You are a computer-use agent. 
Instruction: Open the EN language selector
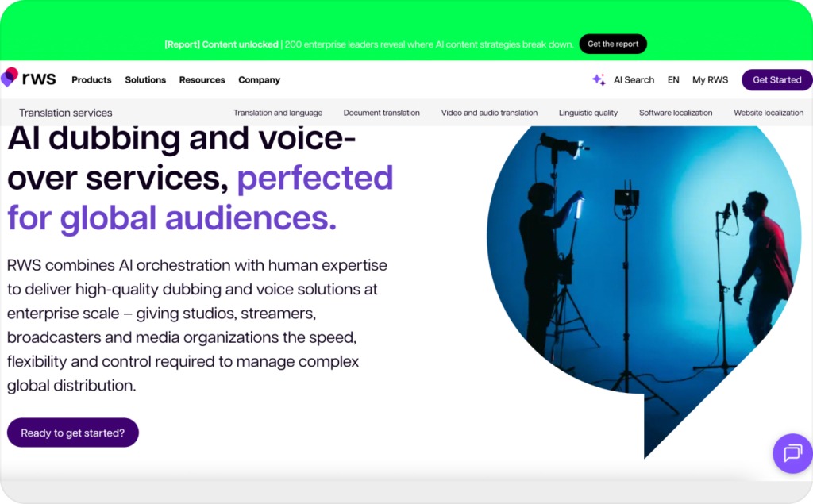(673, 80)
